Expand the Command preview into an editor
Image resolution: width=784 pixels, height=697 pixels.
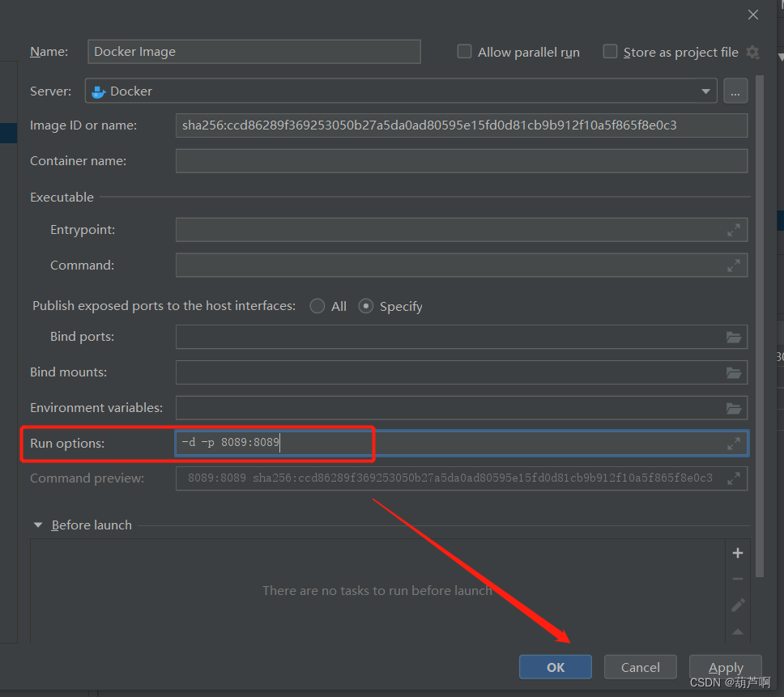(x=734, y=478)
